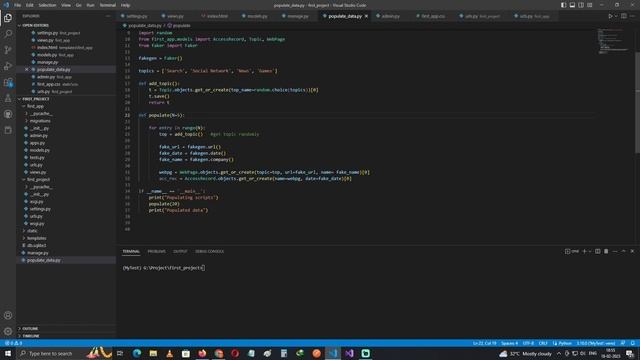Open the Selection menu

click(47, 5)
